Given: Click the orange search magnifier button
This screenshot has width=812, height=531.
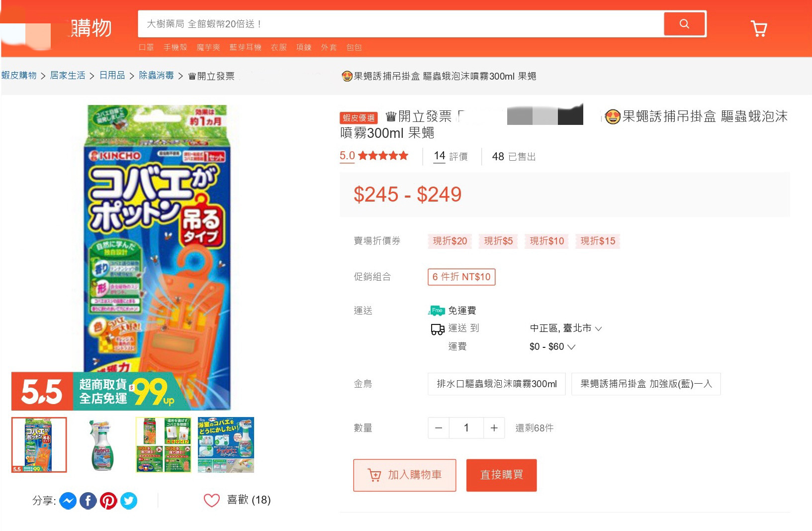Looking at the screenshot, I should (684, 24).
